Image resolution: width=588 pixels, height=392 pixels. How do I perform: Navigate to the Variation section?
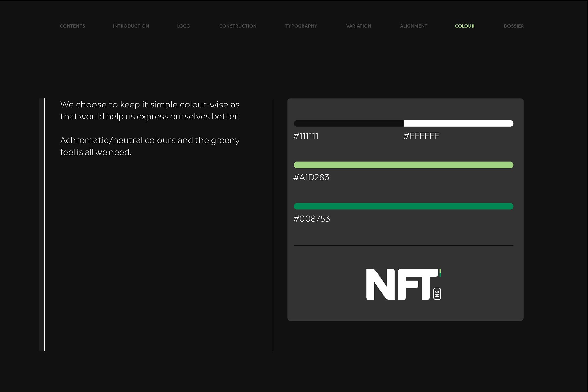(358, 26)
